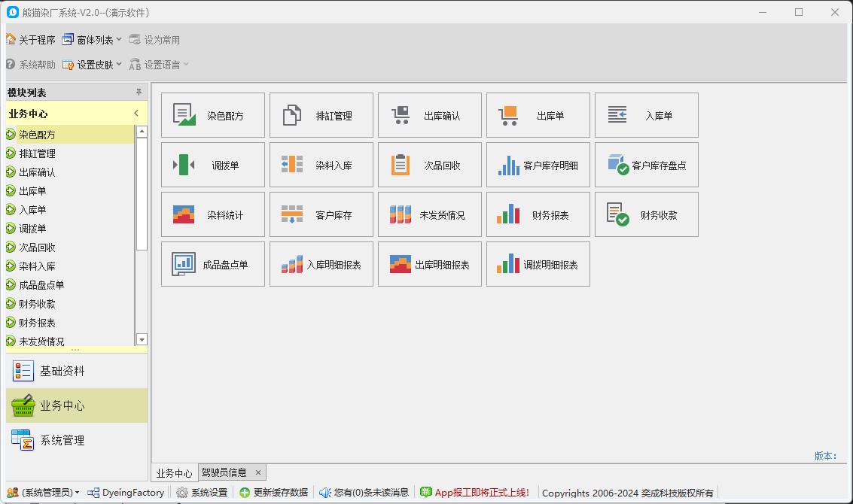Click the module list scrollbar down arrow
The height and width of the screenshot is (504, 853).
tap(142, 339)
